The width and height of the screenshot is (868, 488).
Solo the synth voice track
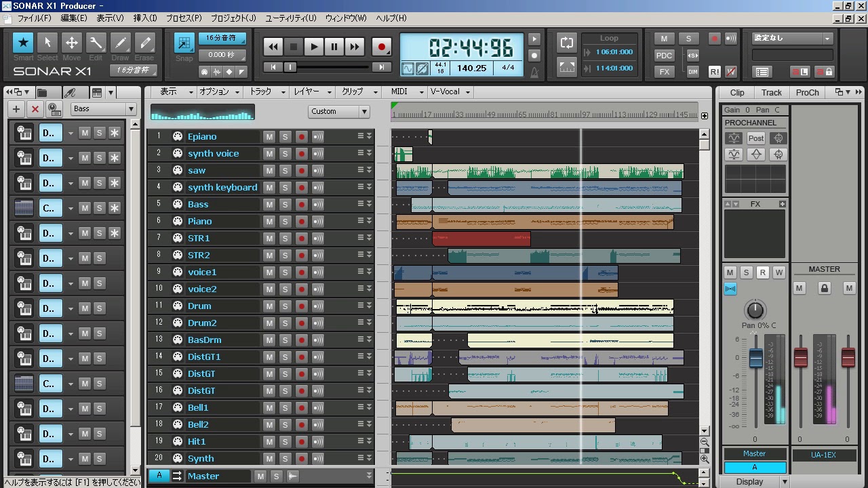pyautogui.click(x=285, y=153)
